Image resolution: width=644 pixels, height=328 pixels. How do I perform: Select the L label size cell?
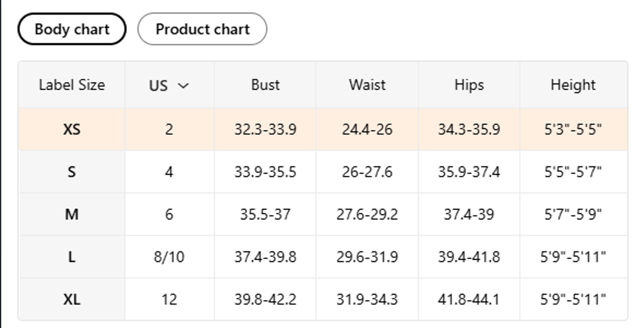coord(72,257)
